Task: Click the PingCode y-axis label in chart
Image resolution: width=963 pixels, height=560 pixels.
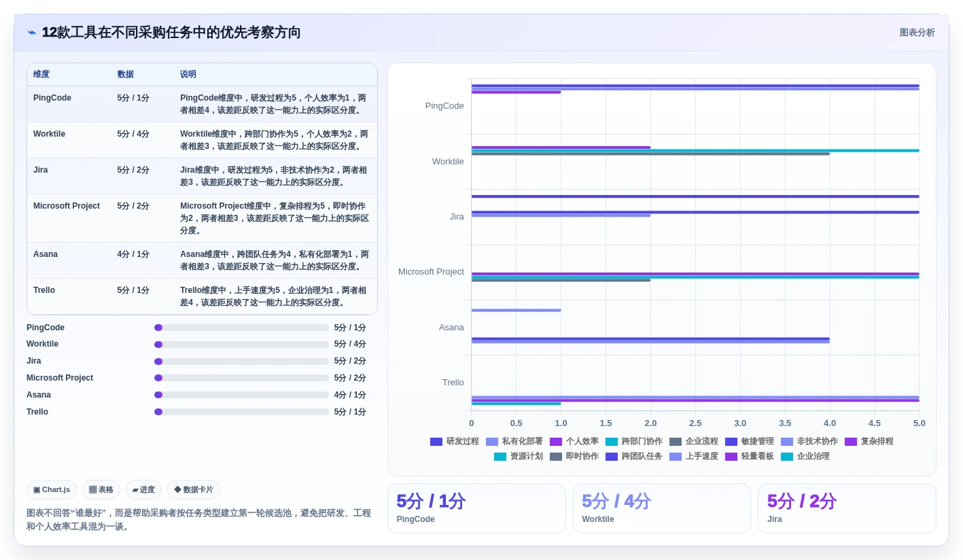Action: (x=444, y=106)
